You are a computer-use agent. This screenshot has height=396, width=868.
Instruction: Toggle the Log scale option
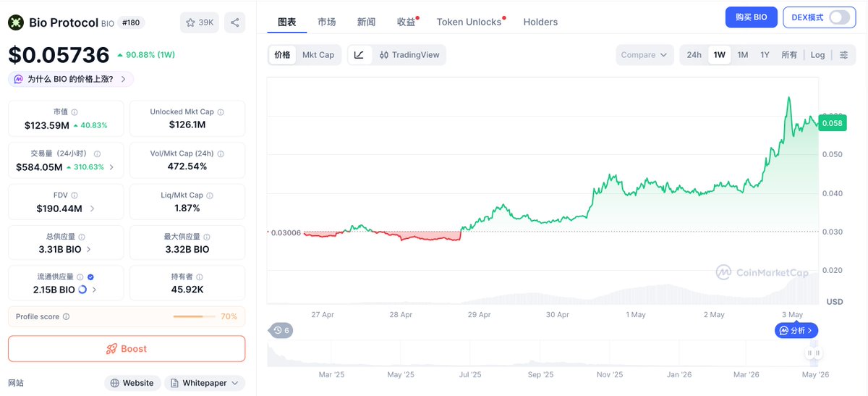tap(817, 55)
